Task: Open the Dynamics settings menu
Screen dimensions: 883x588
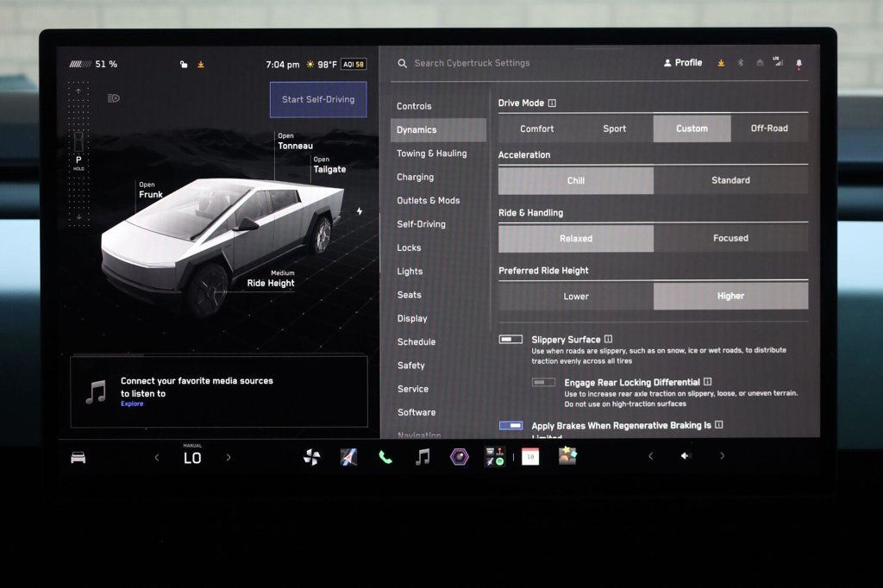Action: tap(438, 129)
